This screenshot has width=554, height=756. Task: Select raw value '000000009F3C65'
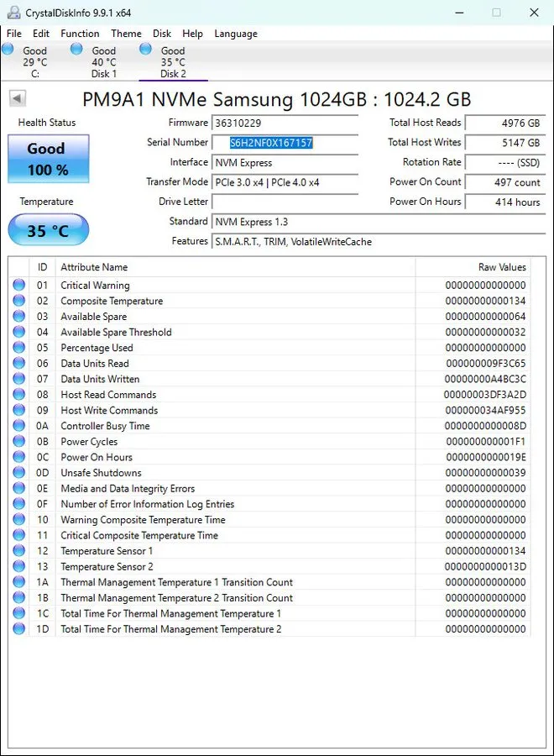coord(486,363)
